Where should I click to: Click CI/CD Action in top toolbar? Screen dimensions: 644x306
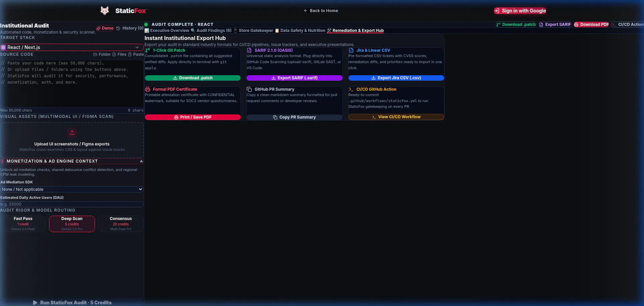[628, 25]
